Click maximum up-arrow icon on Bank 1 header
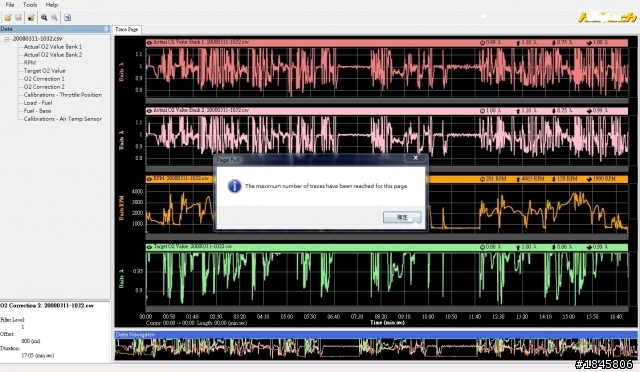Viewport: 640px width, 372px height. click(x=518, y=42)
